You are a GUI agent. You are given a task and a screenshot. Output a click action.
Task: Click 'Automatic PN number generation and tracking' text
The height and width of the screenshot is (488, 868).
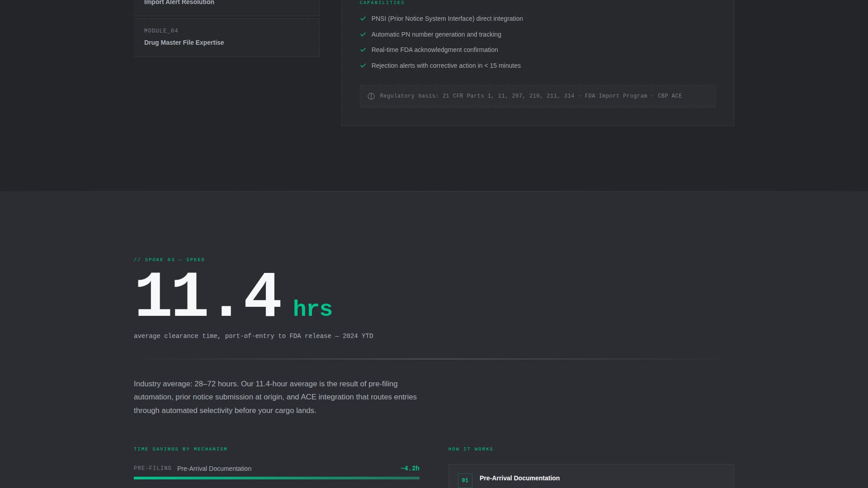436,34
